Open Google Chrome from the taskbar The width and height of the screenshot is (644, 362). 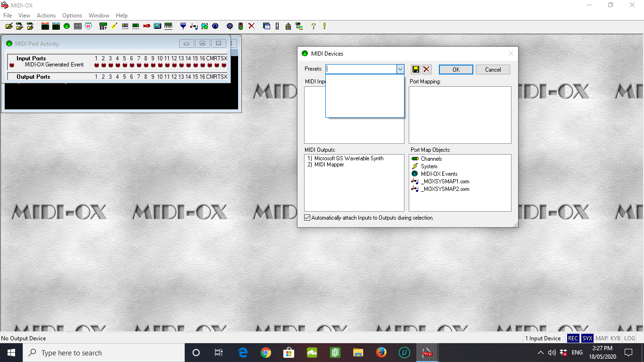(266, 353)
